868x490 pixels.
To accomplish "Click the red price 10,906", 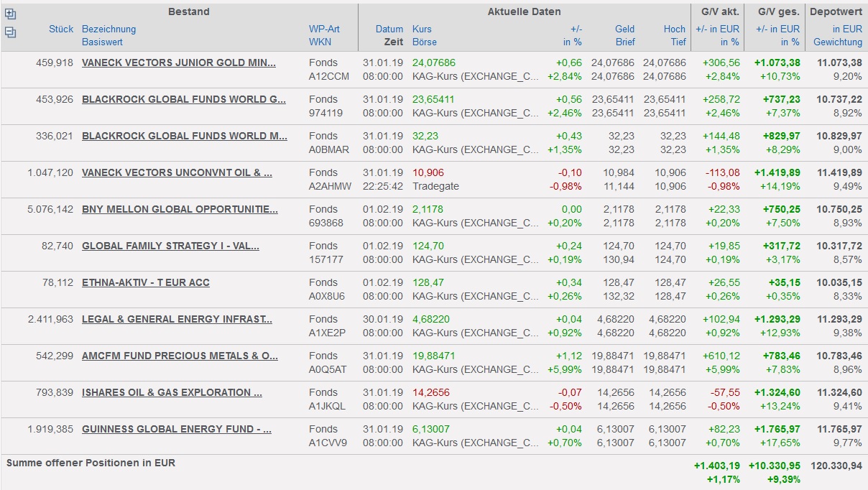I will pyautogui.click(x=428, y=172).
